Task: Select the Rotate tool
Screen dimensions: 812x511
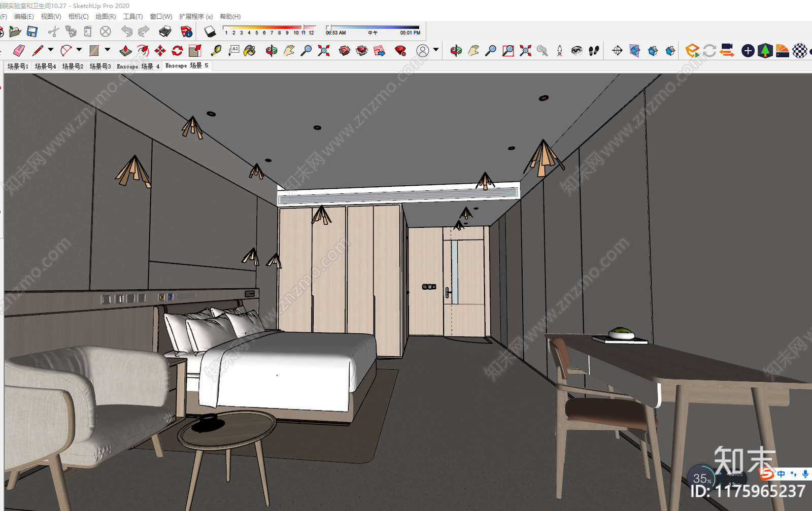Action: (x=177, y=50)
